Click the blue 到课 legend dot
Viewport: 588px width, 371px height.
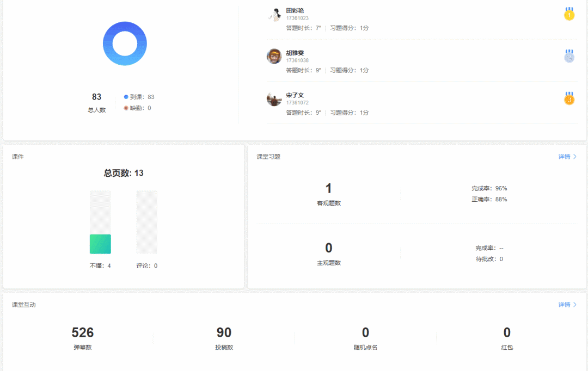[x=126, y=97]
